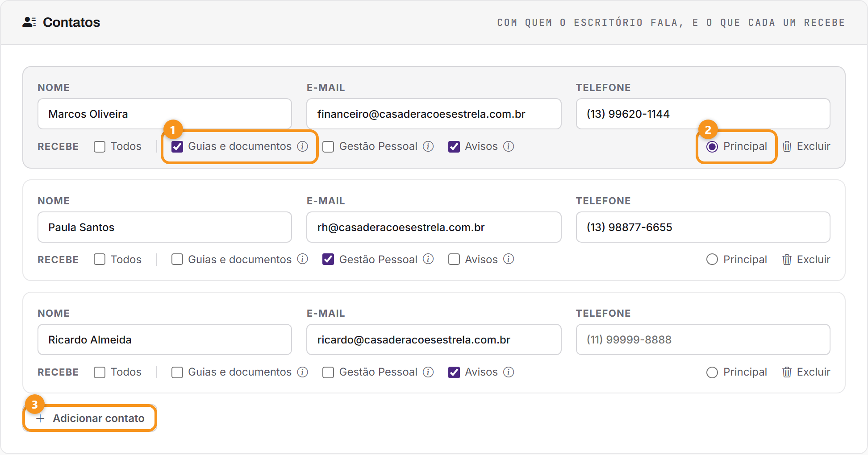Click the header subtitle COM QUEM O ESCRITÓRIO FALA
868x455 pixels.
click(x=671, y=22)
